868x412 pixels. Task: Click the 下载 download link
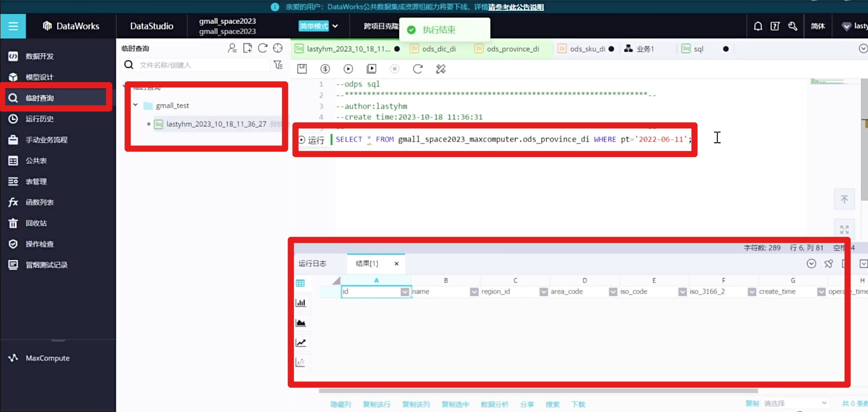pos(578,404)
